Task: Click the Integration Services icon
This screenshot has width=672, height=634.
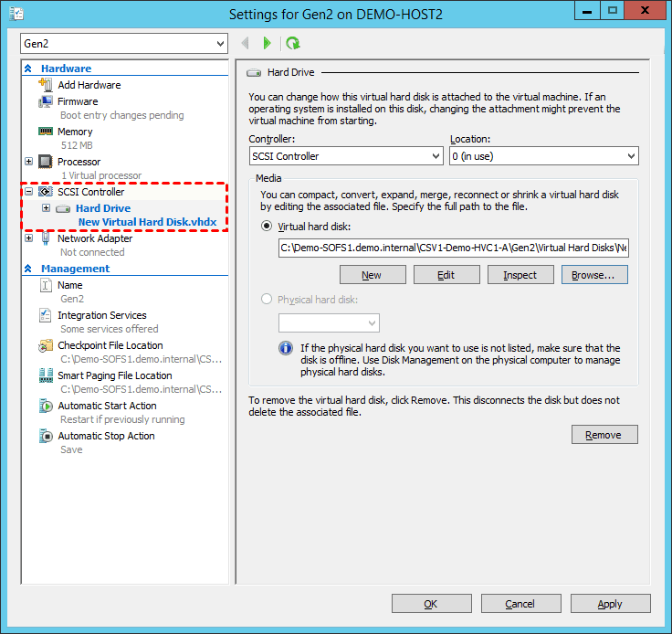Action: click(45, 315)
